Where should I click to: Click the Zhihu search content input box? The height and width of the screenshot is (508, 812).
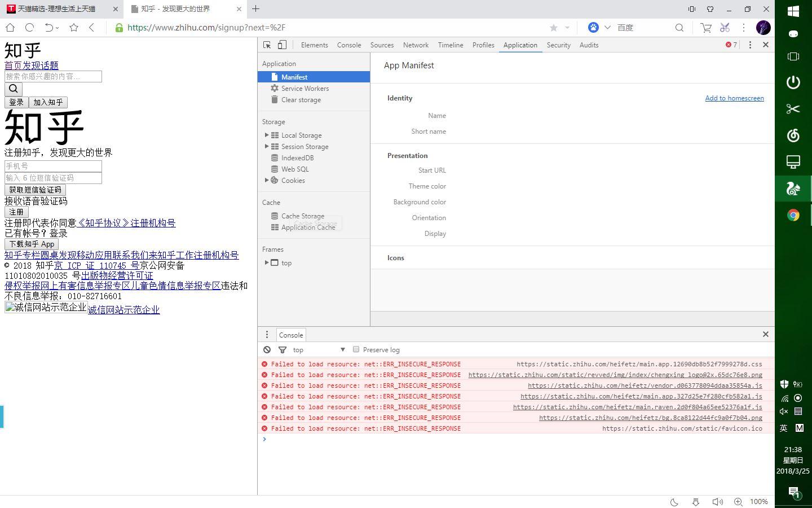53,76
